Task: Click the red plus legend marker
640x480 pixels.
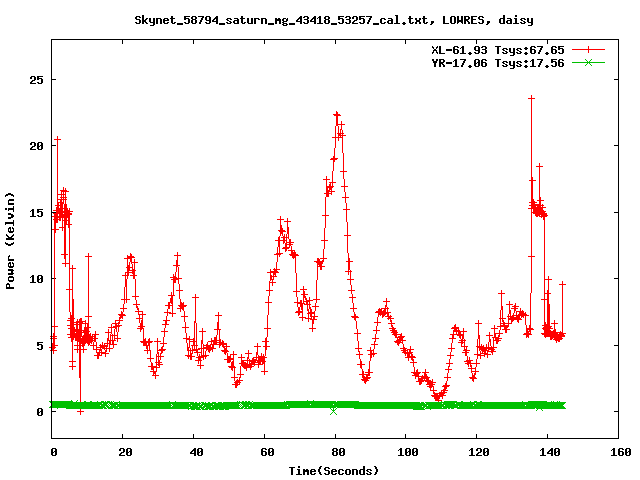Action: [588, 50]
